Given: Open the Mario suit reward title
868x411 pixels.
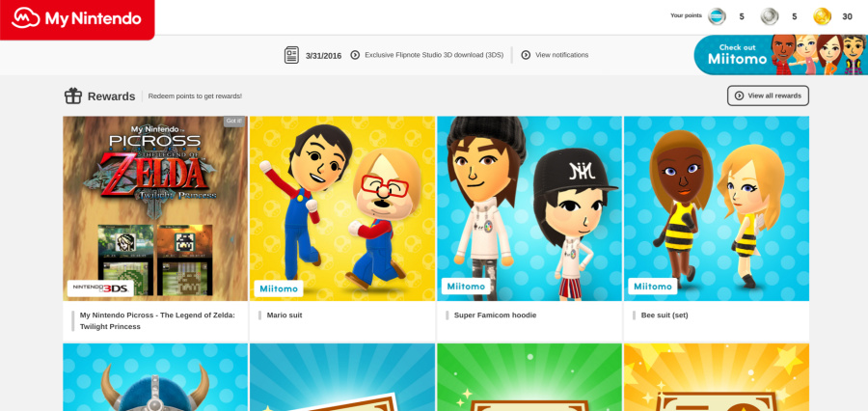Looking at the screenshot, I should tap(285, 315).
